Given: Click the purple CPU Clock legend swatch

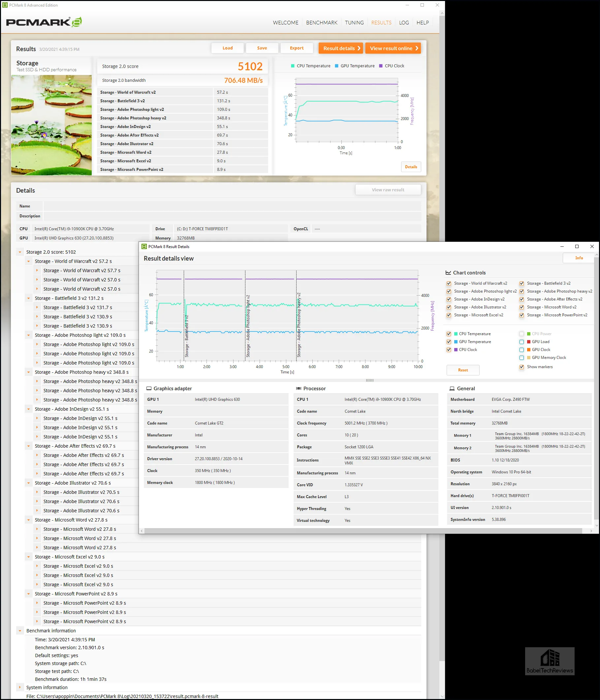Looking at the screenshot, I should click(x=381, y=66).
